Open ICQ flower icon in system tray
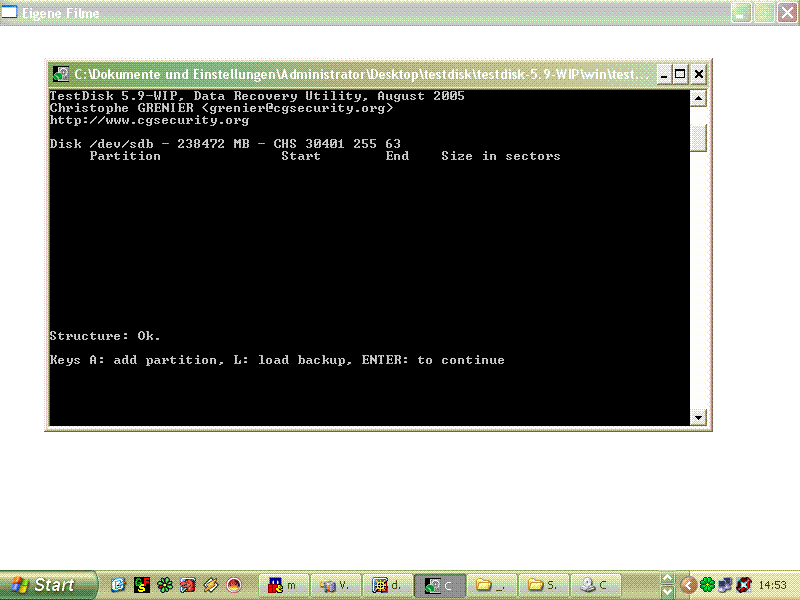Image resolution: width=800 pixels, height=600 pixels. [707, 585]
